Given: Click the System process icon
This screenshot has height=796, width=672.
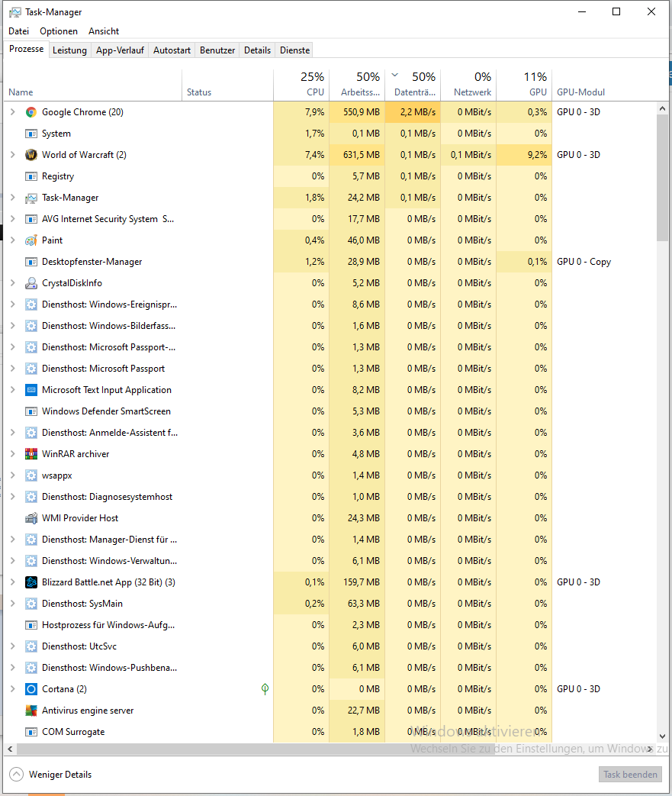Looking at the screenshot, I should [31, 134].
